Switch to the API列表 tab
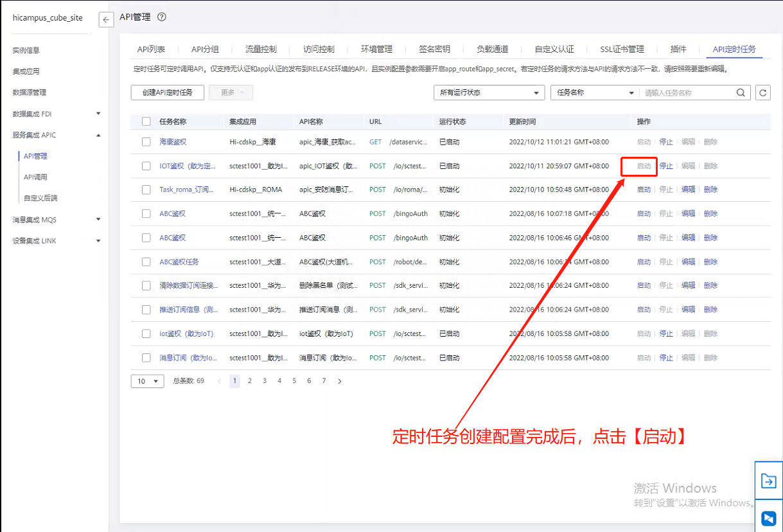This screenshot has width=783, height=532. tap(151, 49)
